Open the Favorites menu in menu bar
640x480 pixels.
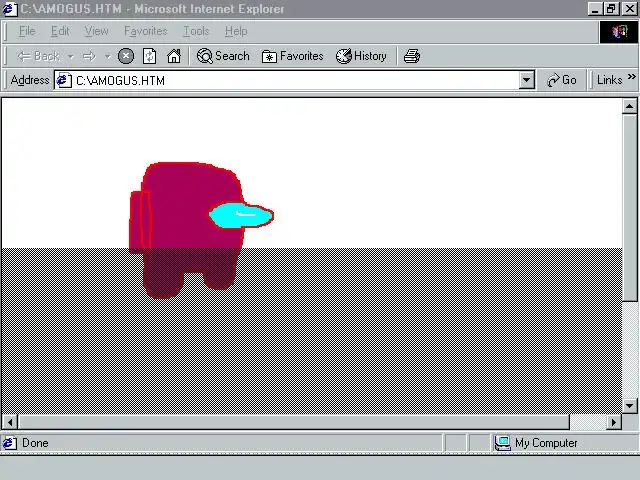click(146, 31)
